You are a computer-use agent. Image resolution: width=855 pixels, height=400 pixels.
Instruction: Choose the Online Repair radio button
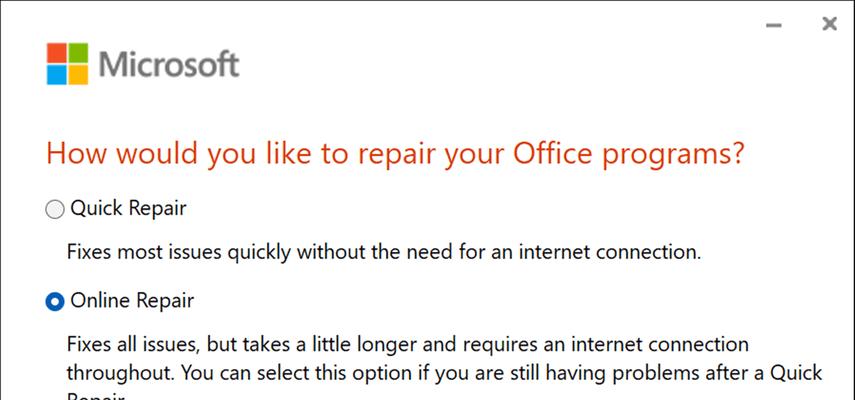[55, 301]
